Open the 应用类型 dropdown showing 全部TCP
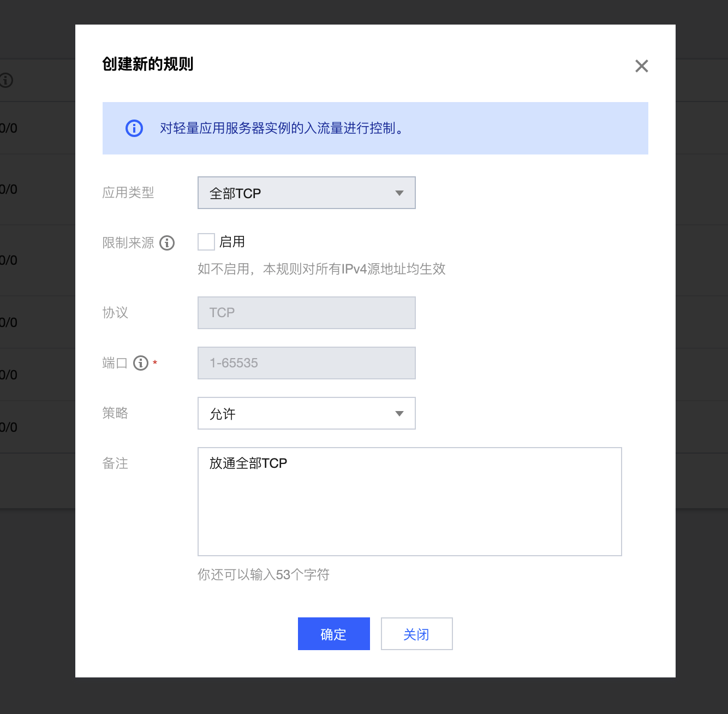 [x=307, y=193]
